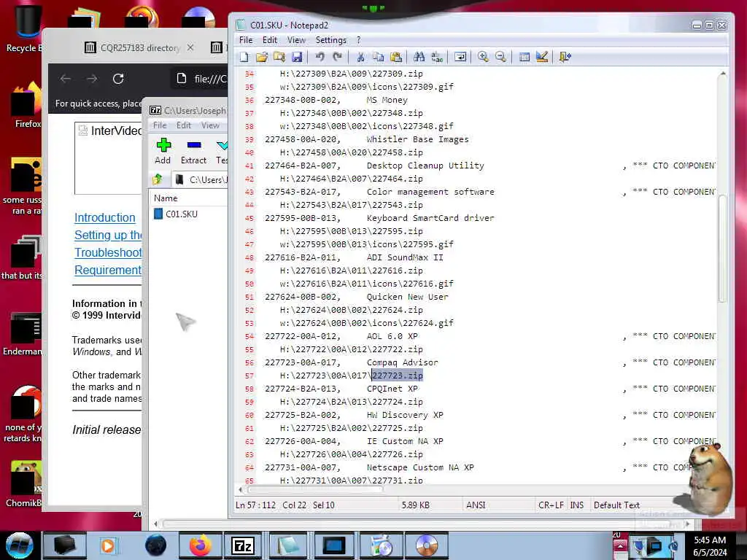
Task: Click the Replace icon in Notepad2 toolbar
Action: tap(437, 57)
